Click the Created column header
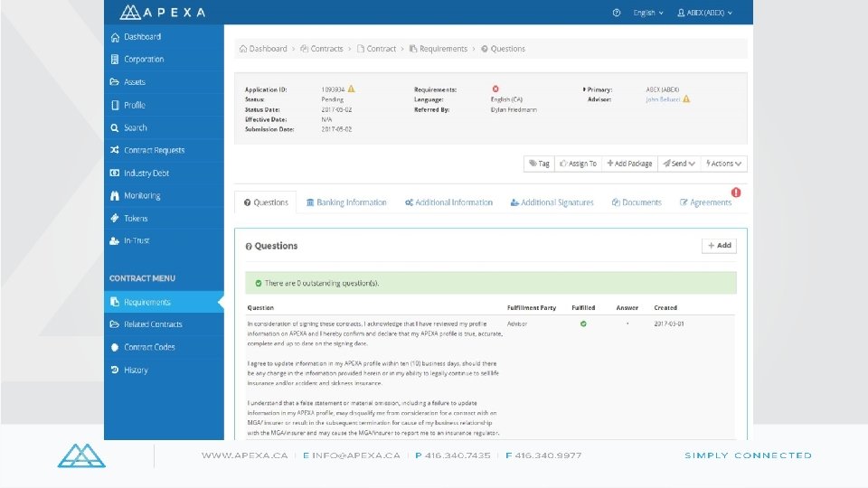The height and width of the screenshot is (488, 868). click(665, 307)
